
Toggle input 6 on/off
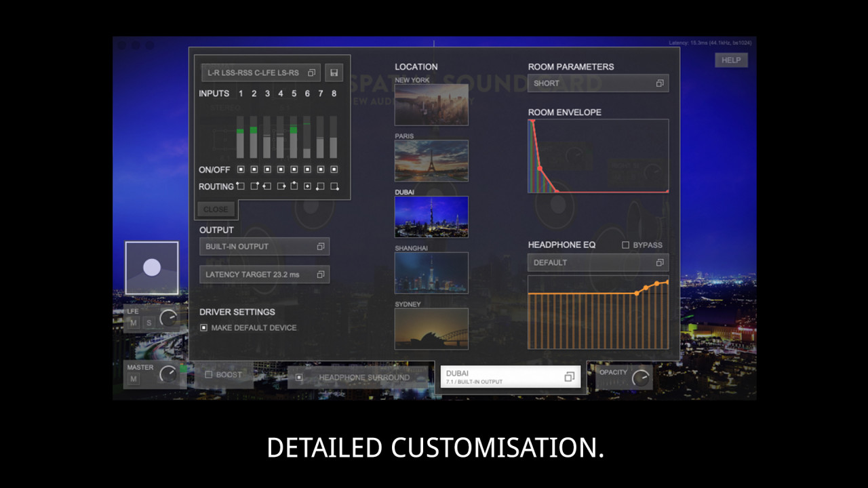coord(307,169)
